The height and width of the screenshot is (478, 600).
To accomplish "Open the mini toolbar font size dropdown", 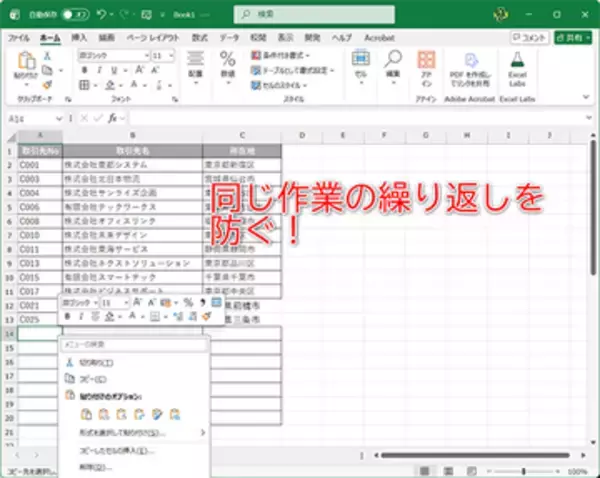I will click(x=126, y=303).
